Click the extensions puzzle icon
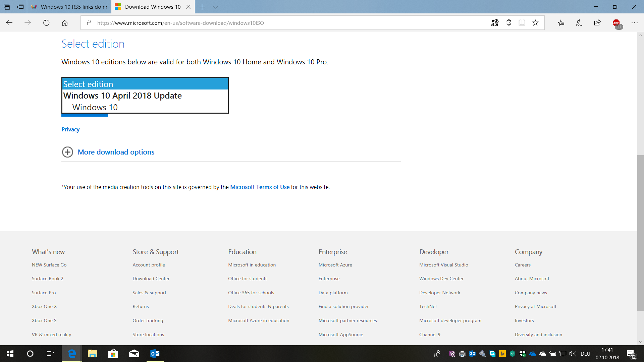Screen dimensions: 644x362 point(508,23)
